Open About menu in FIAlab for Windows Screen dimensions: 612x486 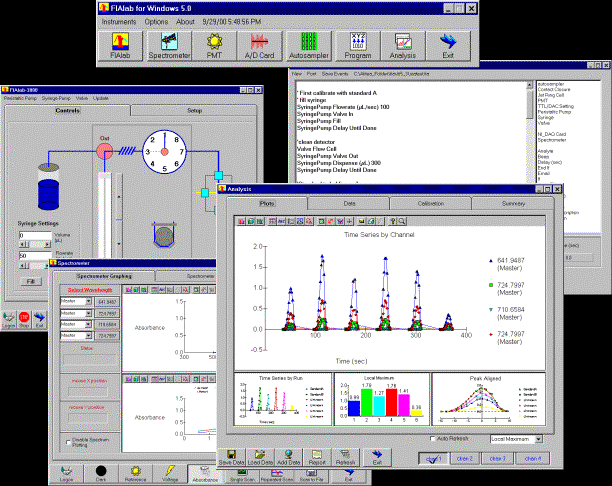coord(185,22)
